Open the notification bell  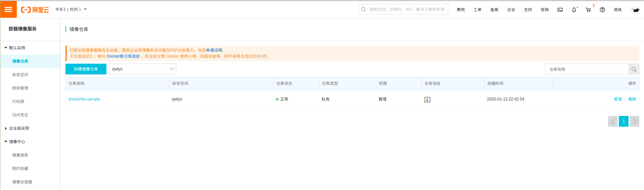(574, 10)
